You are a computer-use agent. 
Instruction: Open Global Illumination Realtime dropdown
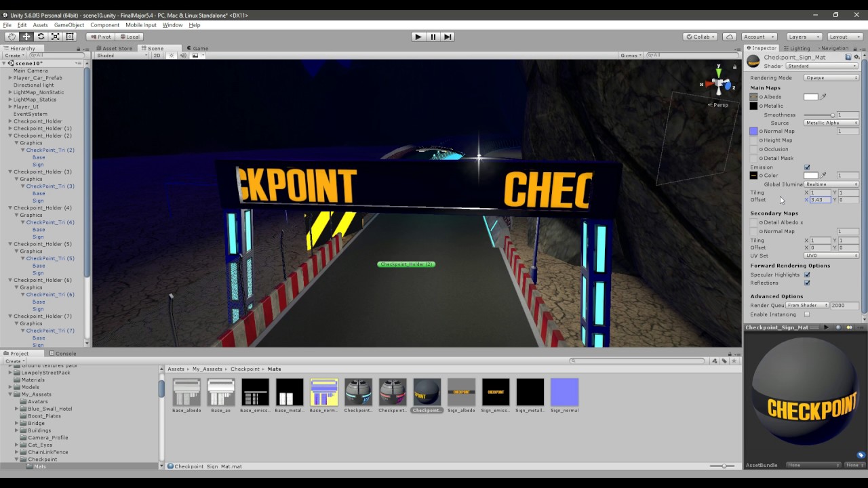coord(831,184)
